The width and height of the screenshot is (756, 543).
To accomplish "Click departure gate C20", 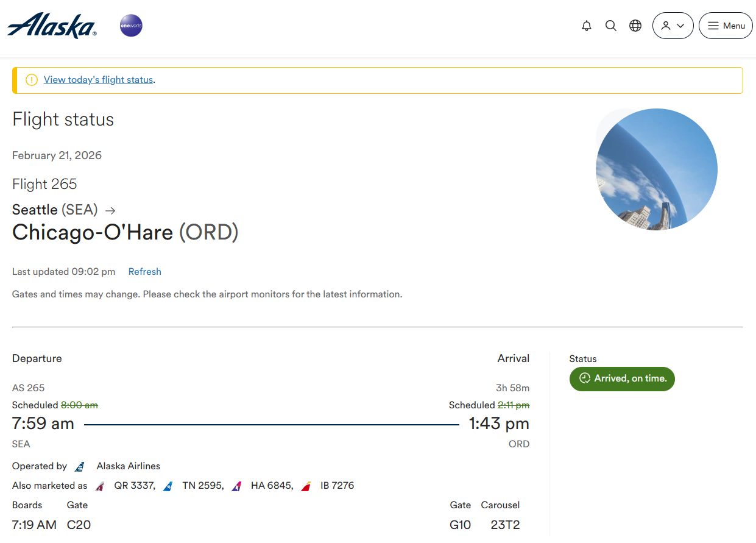I will (x=79, y=525).
